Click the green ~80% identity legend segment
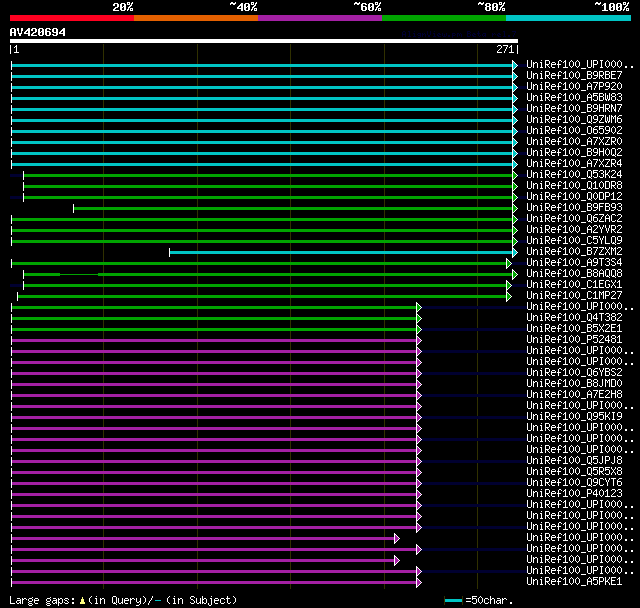Image resolution: width=640 pixels, height=608 pixels. (x=444, y=18)
